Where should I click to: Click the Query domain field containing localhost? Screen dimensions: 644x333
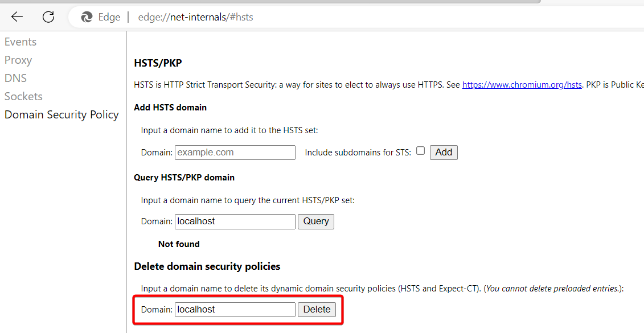click(x=235, y=221)
